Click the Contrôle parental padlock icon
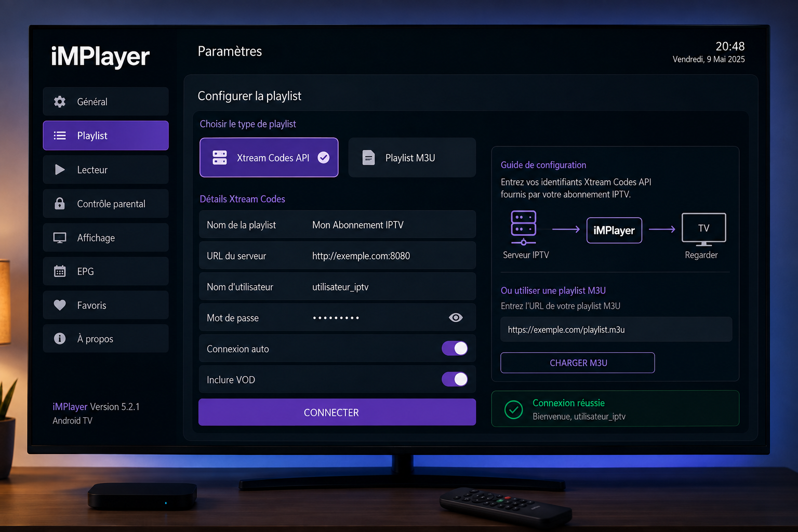The width and height of the screenshot is (798, 532). tap(60, 204)
